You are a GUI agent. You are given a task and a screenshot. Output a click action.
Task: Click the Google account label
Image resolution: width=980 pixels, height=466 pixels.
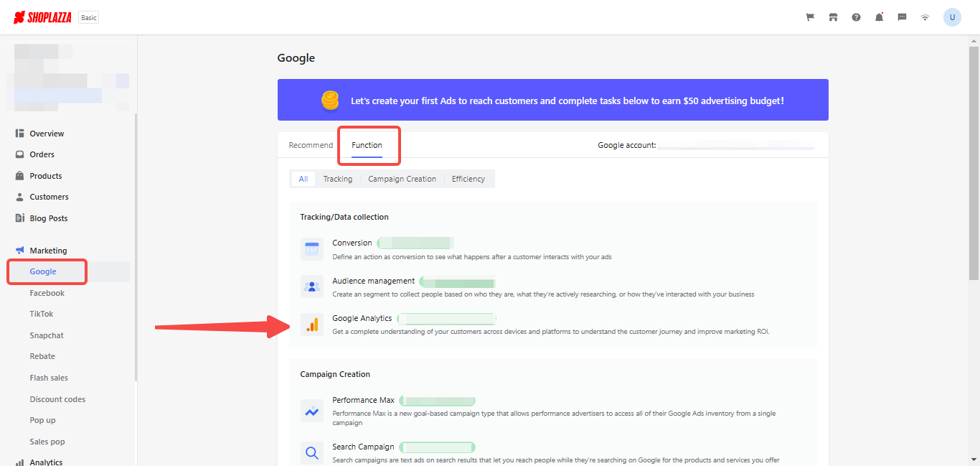pos(627,145)
